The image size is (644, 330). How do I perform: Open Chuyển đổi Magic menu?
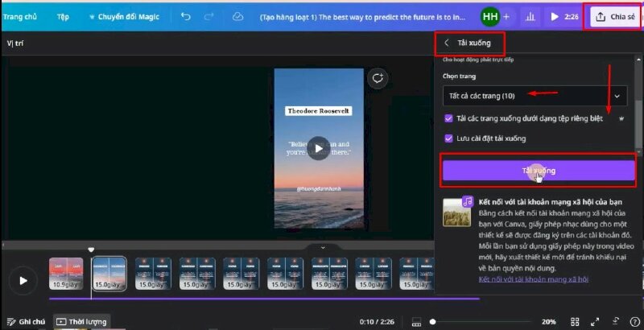pyautogui.click(x=124, y=17)
